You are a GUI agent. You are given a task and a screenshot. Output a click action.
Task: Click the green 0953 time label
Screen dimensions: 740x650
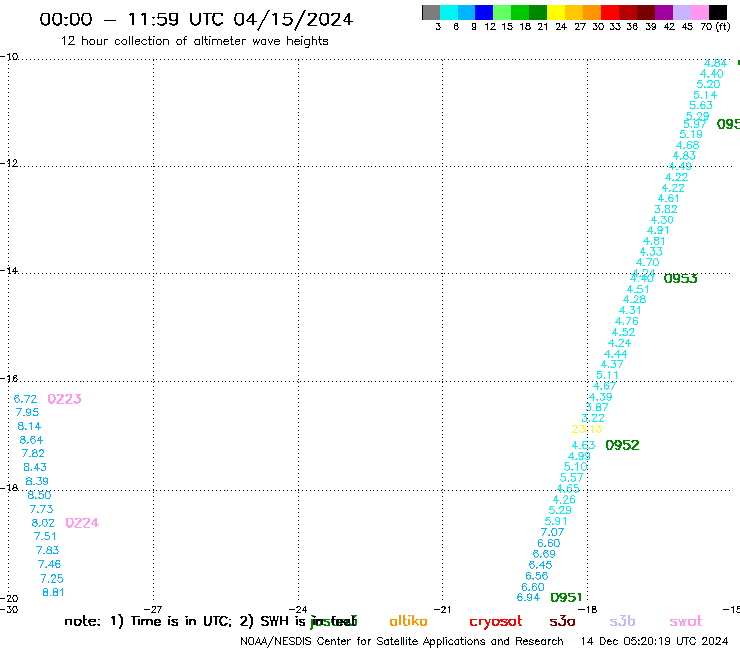click(681, 279)
